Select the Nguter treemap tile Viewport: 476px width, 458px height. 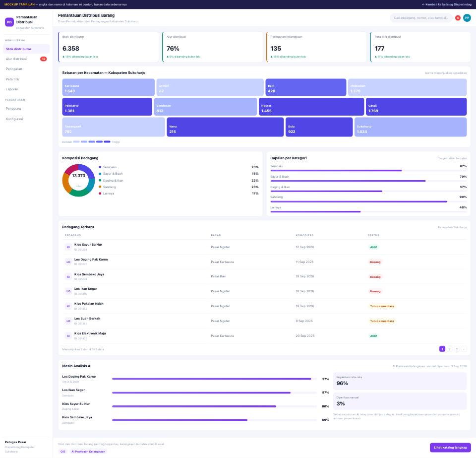pyautogui.click(x=311, y=107)
